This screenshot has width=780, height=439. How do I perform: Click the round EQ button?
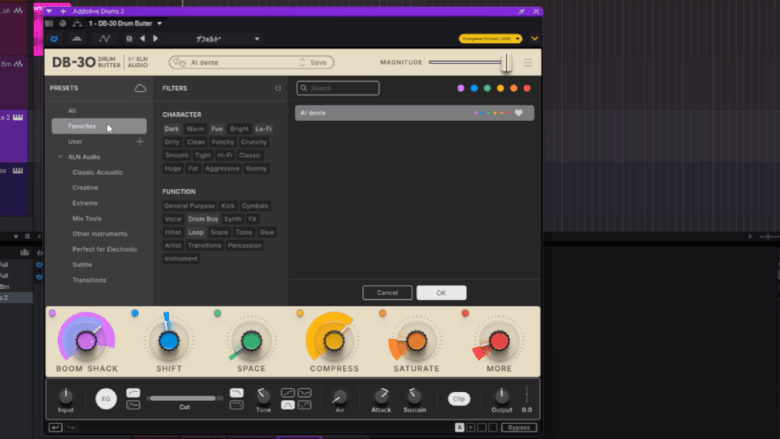(x=105, y=398)
